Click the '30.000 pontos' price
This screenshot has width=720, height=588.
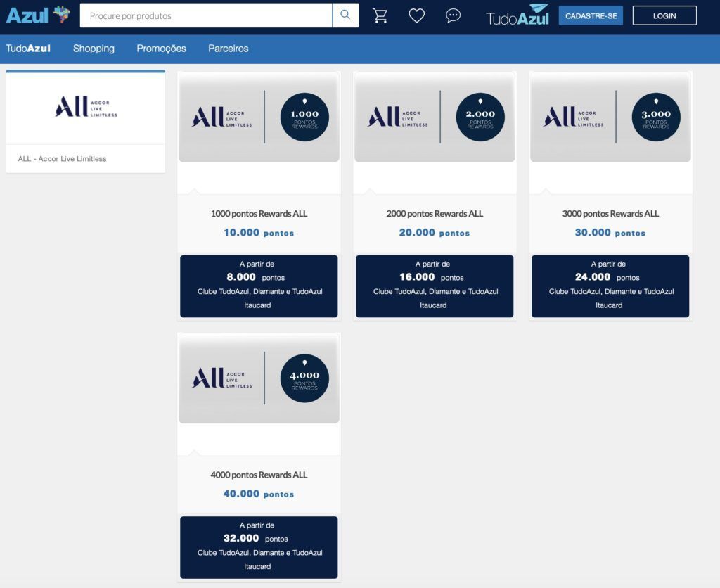(x=611, y=232)
